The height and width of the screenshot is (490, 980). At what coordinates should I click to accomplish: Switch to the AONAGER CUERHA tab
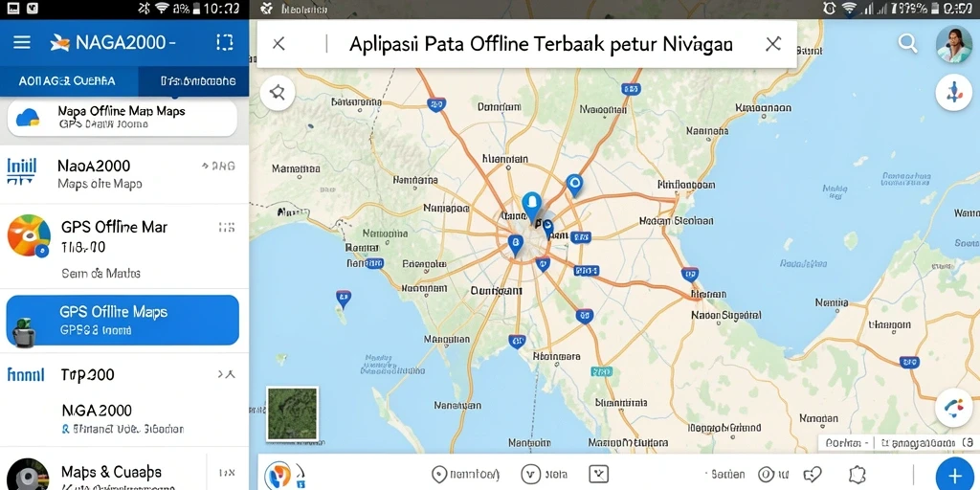coord(67,80)
